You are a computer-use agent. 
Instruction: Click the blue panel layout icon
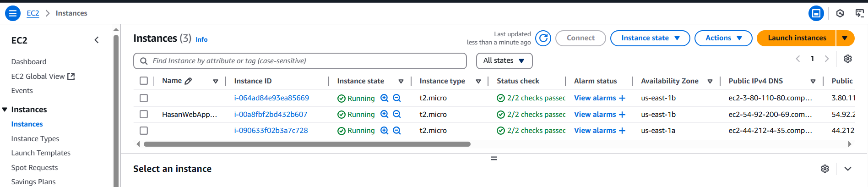(x=816, y=13)
